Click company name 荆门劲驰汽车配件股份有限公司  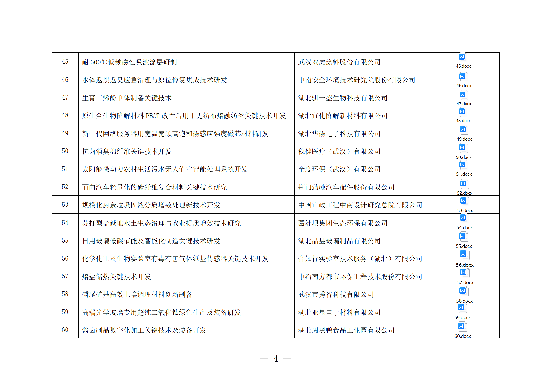346,187
